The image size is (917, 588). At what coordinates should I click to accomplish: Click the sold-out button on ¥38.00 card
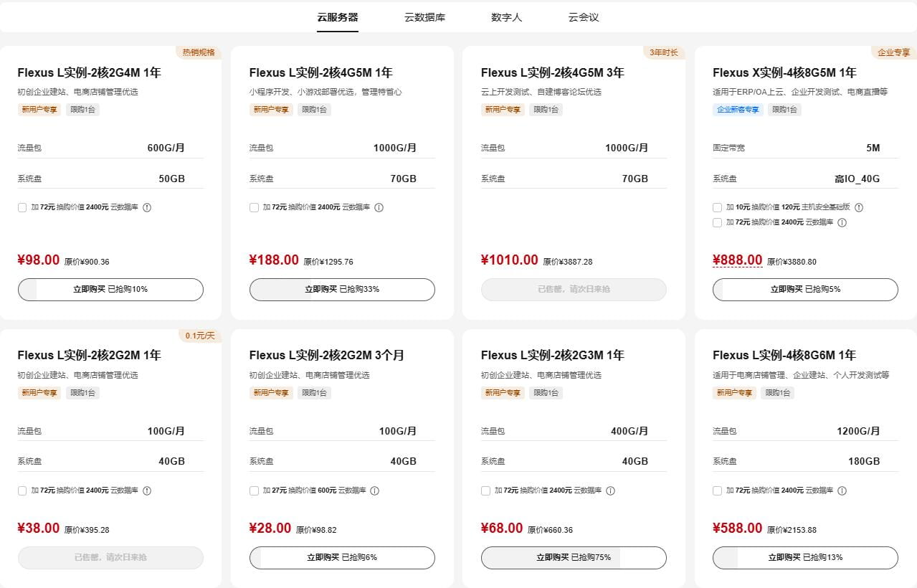(x=110, y=557)
